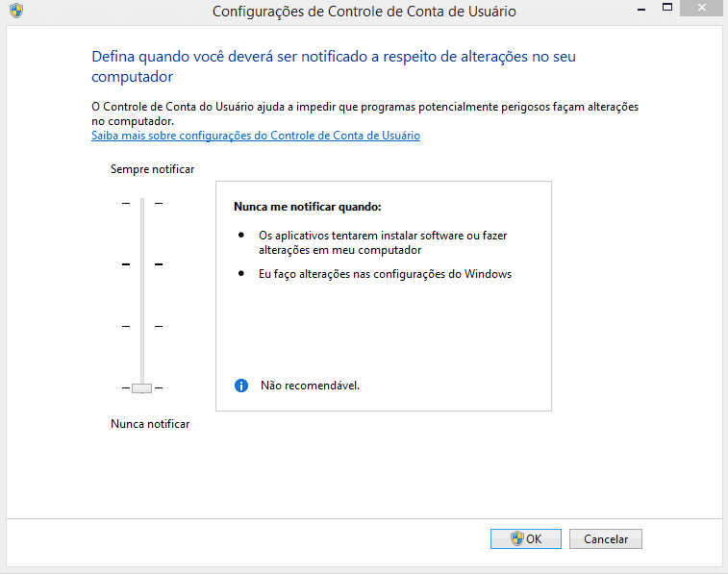
Task: Click the Cancelar button
Action: 606,538
